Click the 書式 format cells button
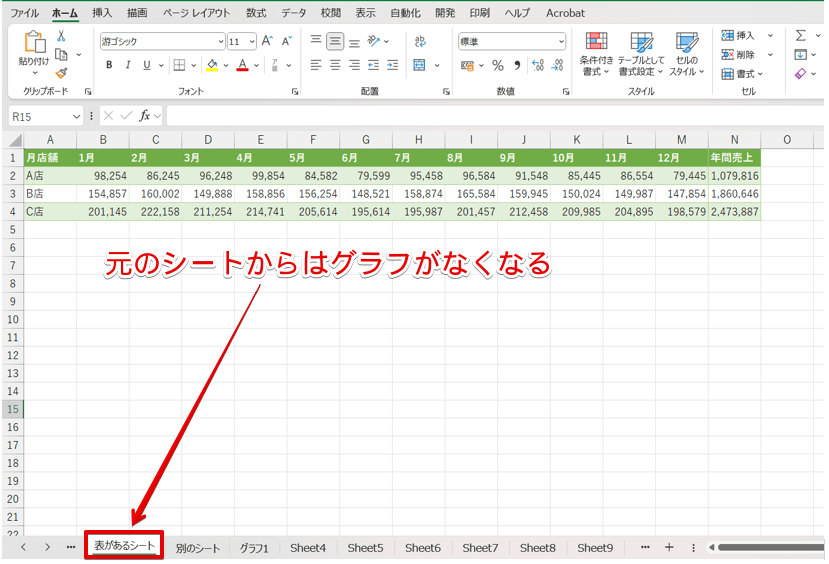Viewport: 829px width, 564px height. [x=742, y=74]
